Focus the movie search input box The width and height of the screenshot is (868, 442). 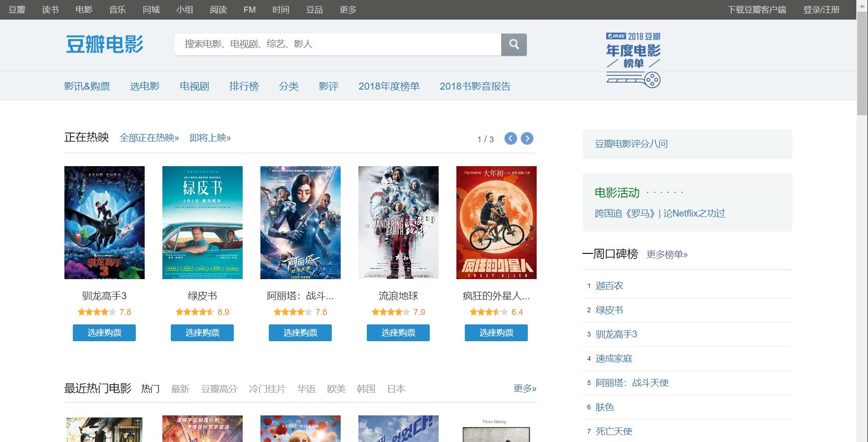338,44
